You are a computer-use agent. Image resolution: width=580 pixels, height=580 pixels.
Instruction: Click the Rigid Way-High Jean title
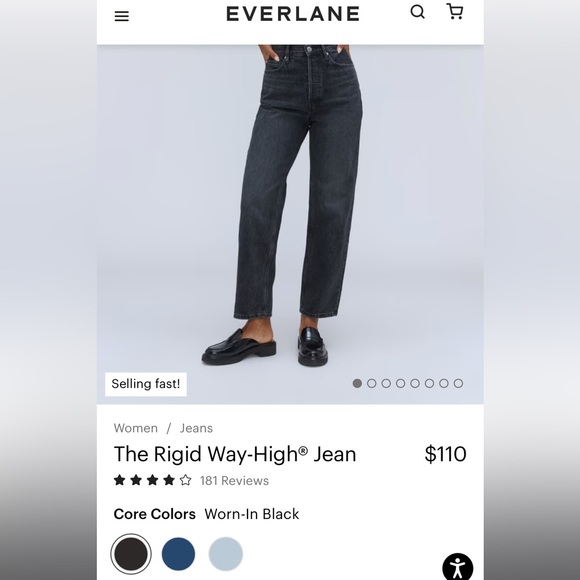(x=235, y=454)
